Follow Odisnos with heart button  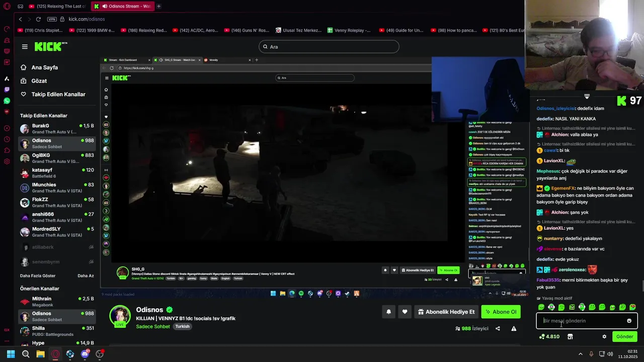(x=405, y=312)
